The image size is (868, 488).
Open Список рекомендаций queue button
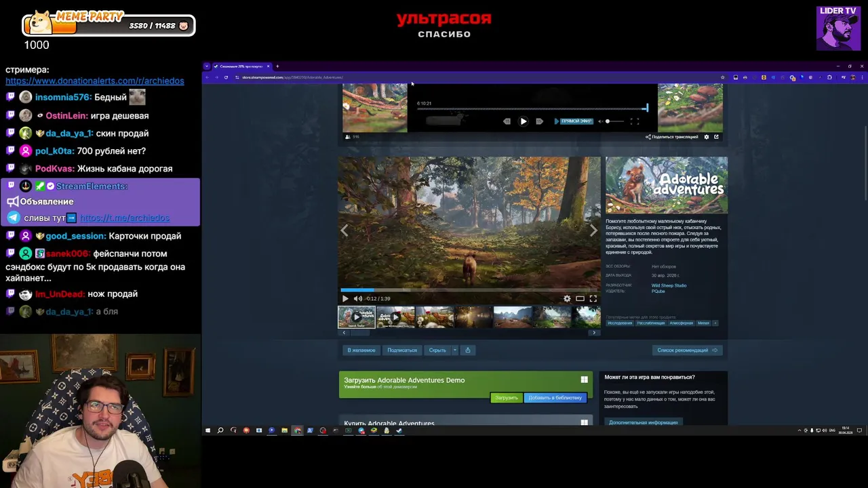687,350
